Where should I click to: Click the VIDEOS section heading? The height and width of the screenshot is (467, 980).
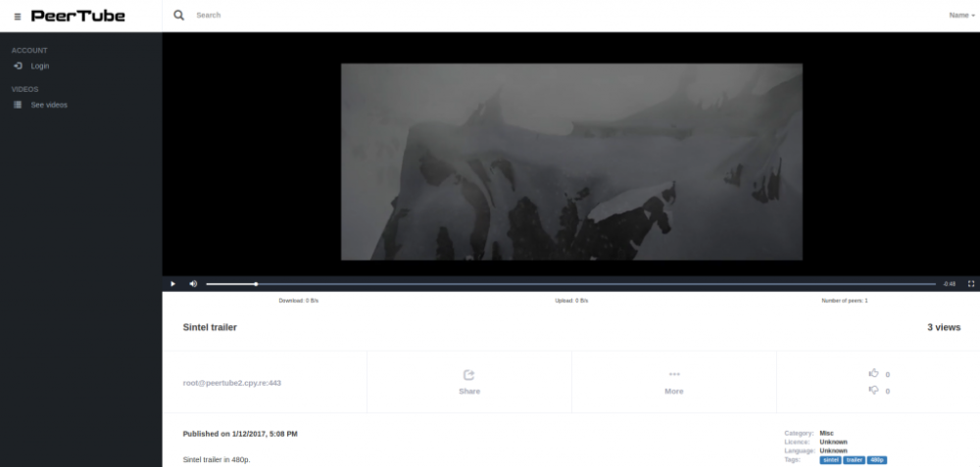click(x=25, y=89)
